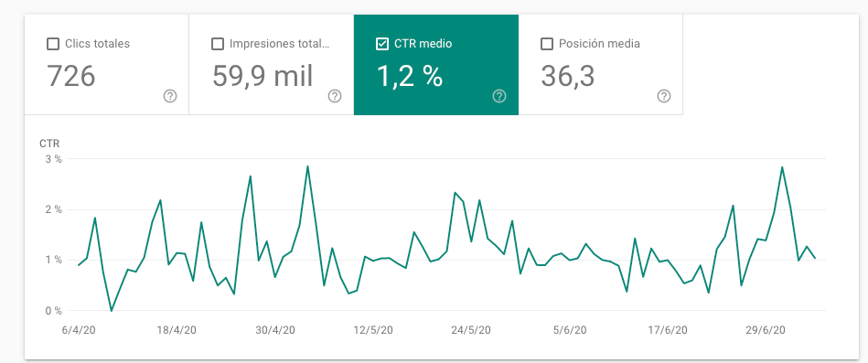Click the 5/6/20 date label
Image resolution: width=868 pixels, height=363 pixels.
pos(570,330)
